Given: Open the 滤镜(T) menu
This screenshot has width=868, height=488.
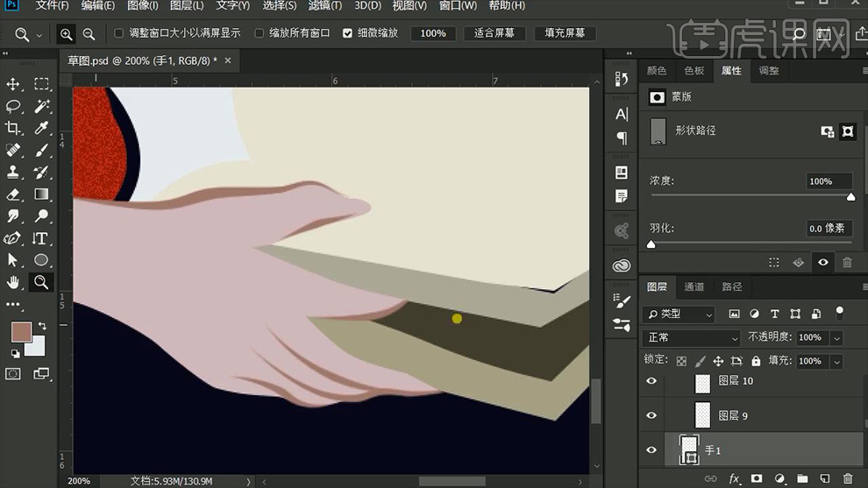Looking at the screenshot, I should (325, 5).
